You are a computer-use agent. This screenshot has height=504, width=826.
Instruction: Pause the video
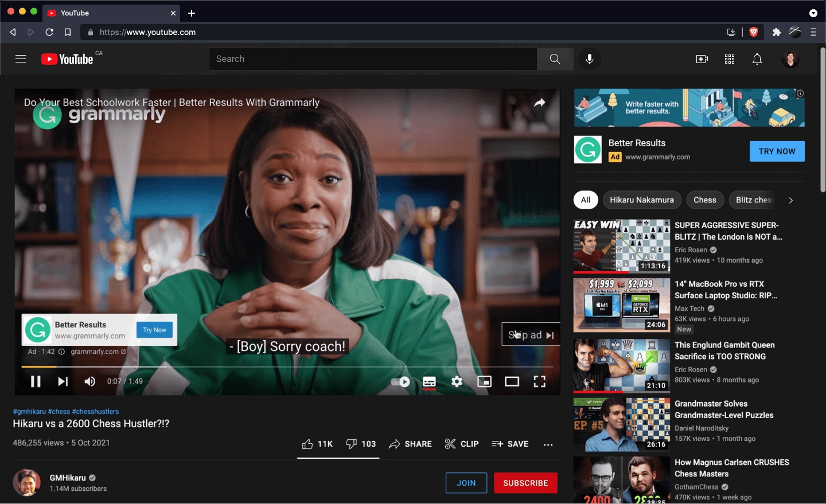(36, 381)
